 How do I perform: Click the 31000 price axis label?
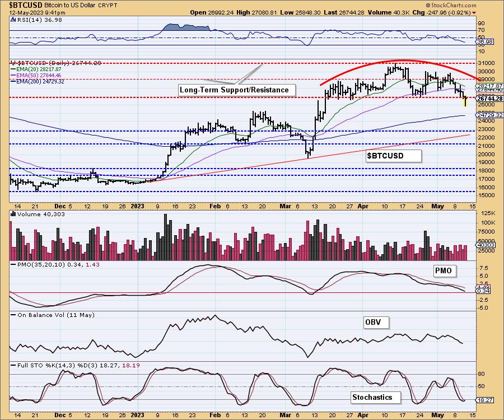coord(486,63)
